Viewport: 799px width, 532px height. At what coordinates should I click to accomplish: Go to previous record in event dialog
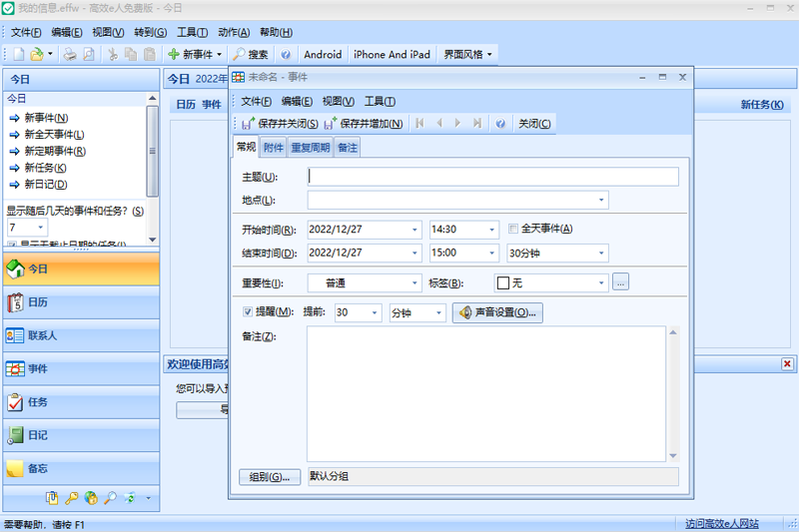(x=439, y=123)
